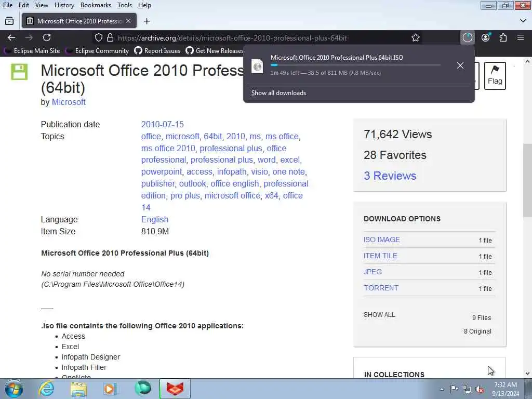Click the ISO file icon in downloads panel
Screen dimensions: 532x399
[257, 66]
